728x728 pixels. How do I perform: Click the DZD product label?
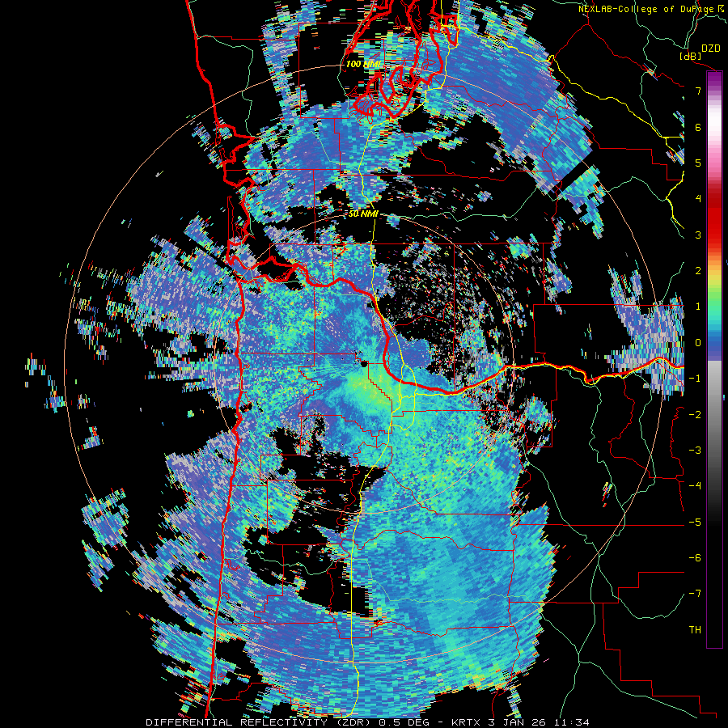click(x=711, y=48)
